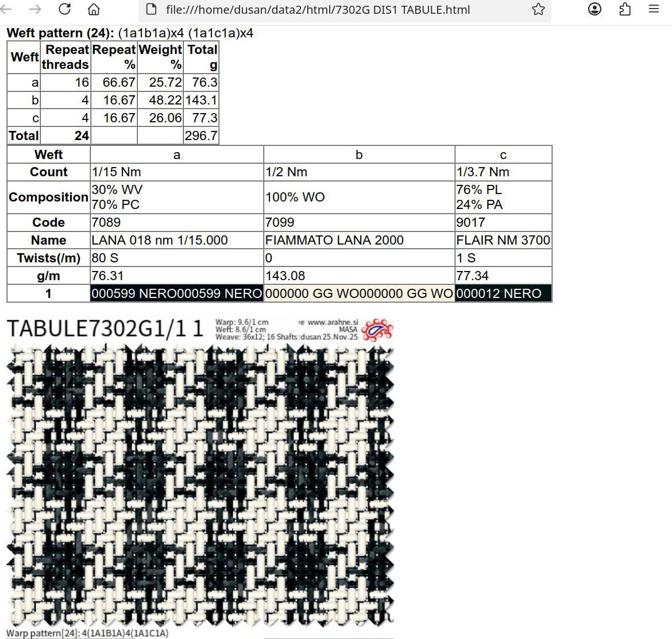Open the account profile icon

tap(595, 9)
